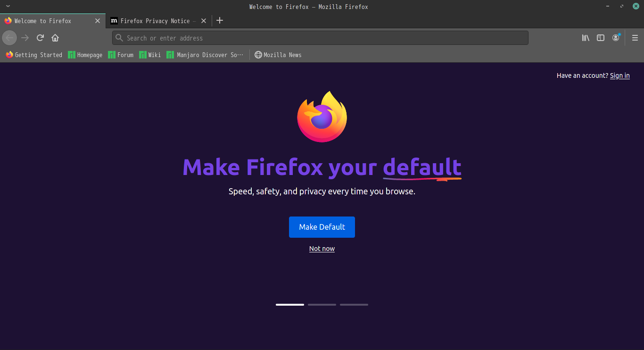Maximize the Firefox window

pos(622,6)
